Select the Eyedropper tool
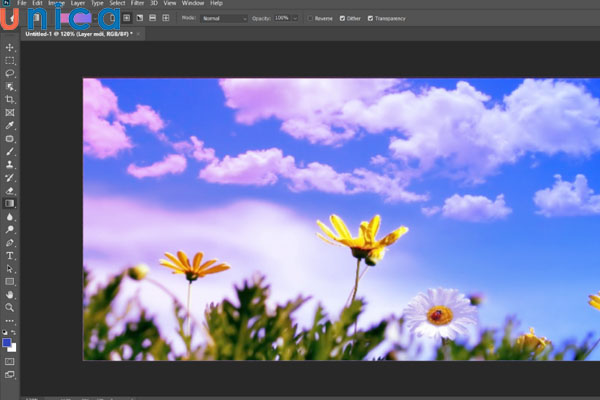Viewport: 600px width, 400px height. (x=10, y=126)
